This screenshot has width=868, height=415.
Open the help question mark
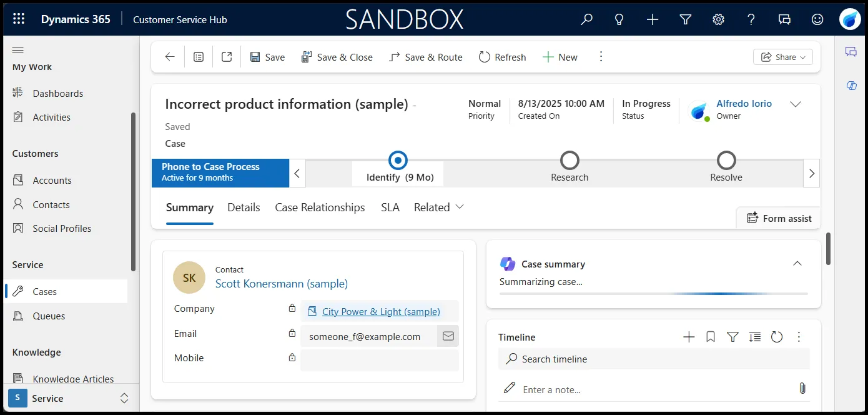point(751,19)
